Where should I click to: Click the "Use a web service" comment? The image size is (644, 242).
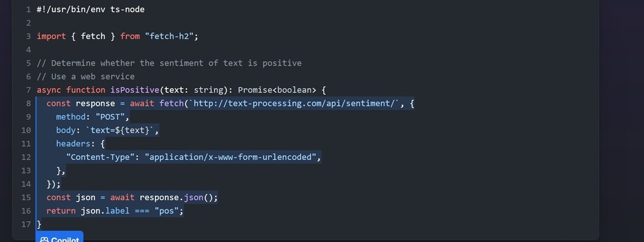[x=86, y=77]
